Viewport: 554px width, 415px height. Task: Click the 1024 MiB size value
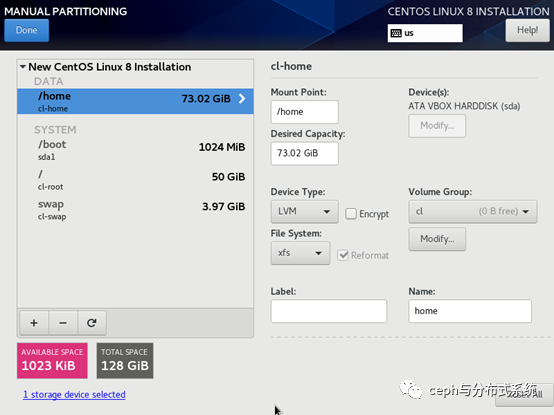222,147
